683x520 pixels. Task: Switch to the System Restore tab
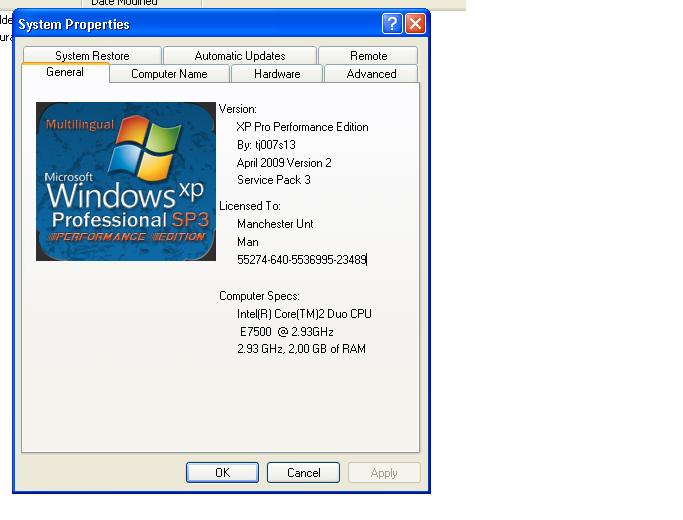[x=92, y=56]
